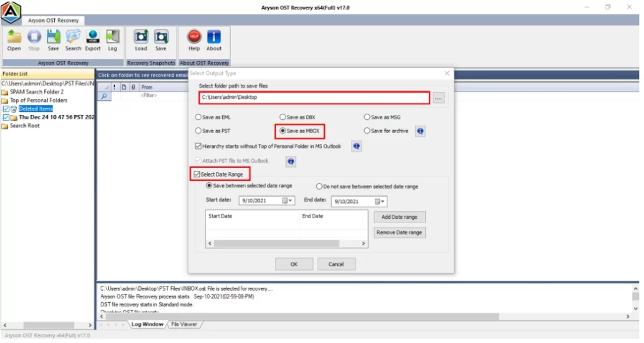Image resolution: width=644 pixels, height=343 pixels.
Task: Select Save as DBX radio button
Action: [282, 117]
